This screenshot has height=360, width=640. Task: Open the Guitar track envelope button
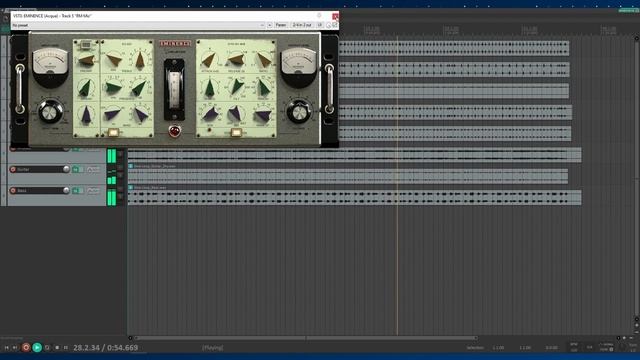click(93, 169)
